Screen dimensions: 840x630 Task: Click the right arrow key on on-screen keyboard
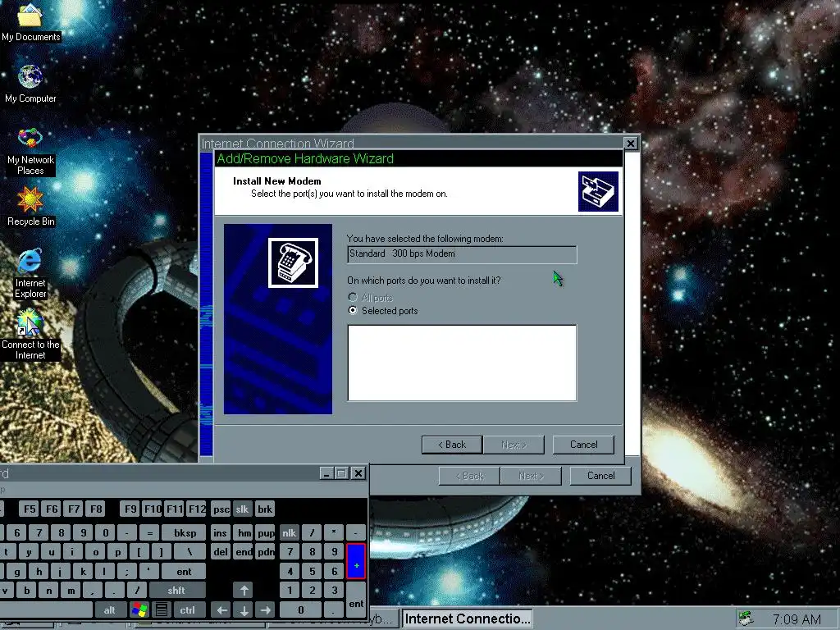pos(266,609)
